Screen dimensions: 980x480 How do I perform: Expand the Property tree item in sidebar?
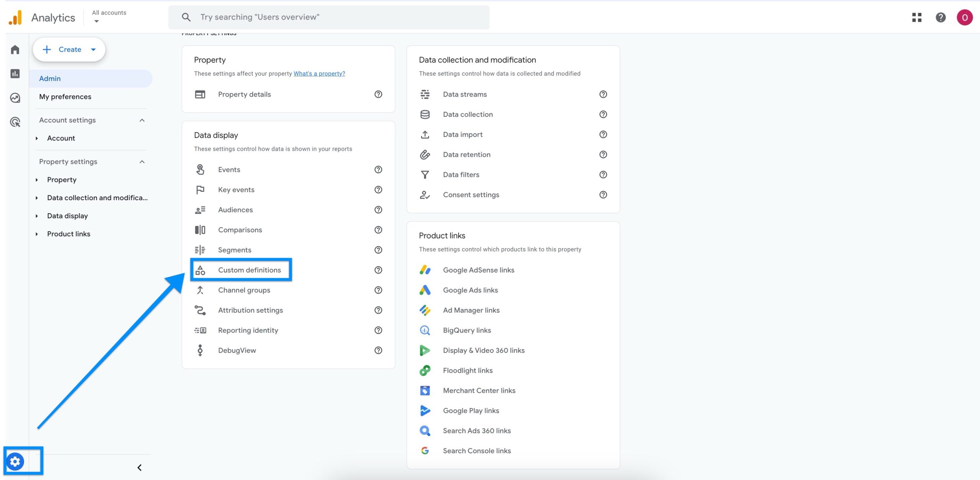37,180
